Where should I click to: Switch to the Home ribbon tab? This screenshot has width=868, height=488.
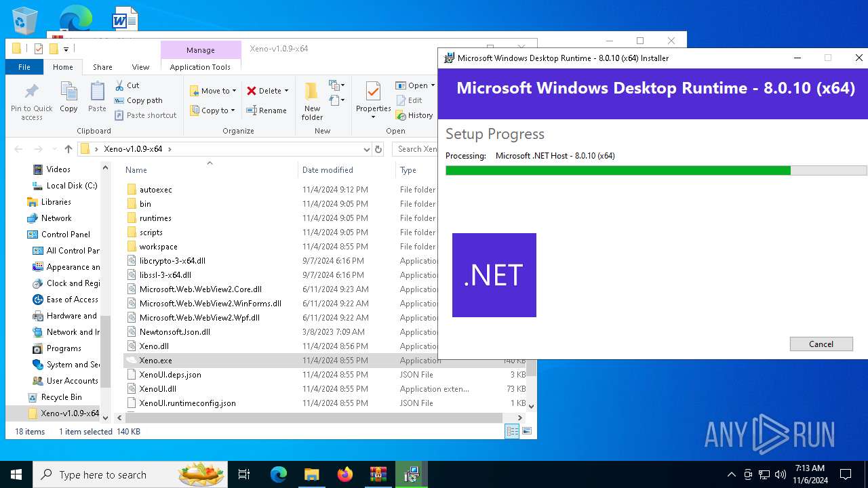coord(63,67)
